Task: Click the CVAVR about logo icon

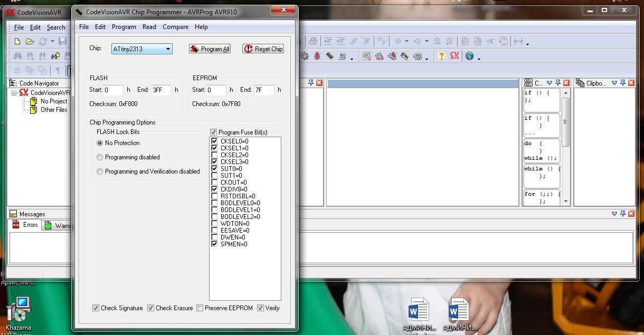Action: point(454,56)
